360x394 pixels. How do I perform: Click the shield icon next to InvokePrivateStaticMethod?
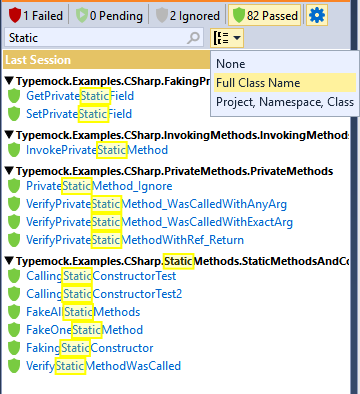(x=14, y=150)
